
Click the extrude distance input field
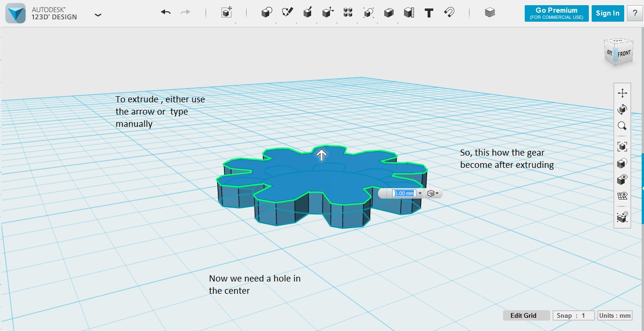[x=404, y=193]
